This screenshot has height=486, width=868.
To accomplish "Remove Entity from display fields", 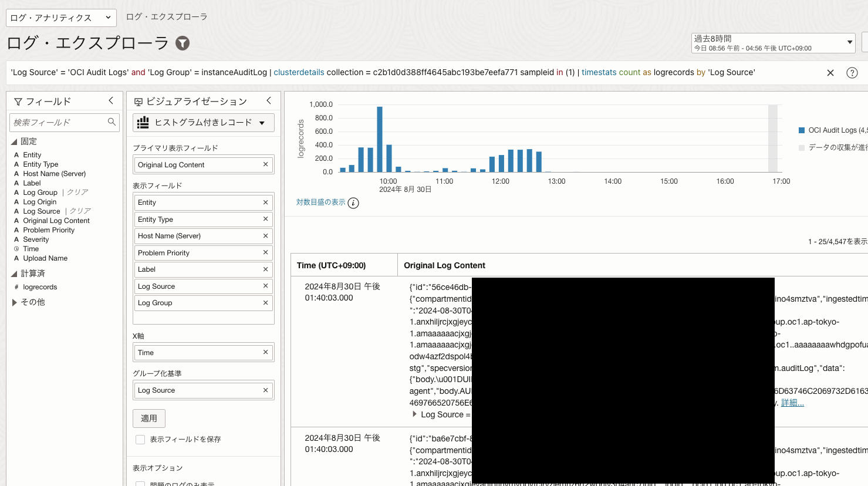I will [x=265, y=203].
